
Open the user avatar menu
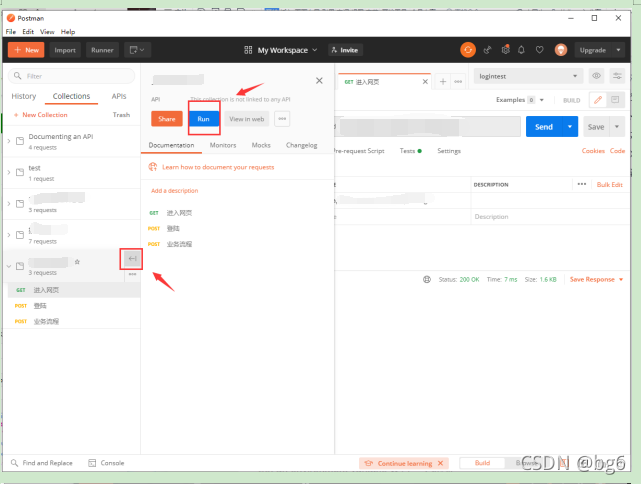click(561, 50)
